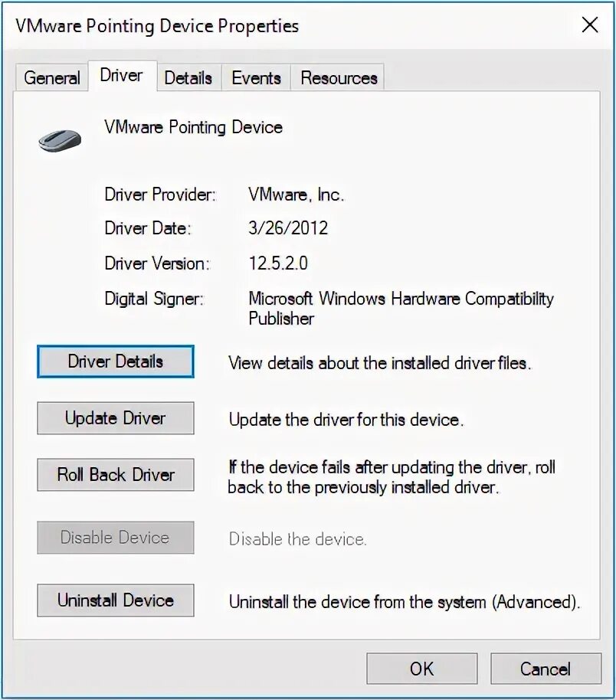The image size is (616, 700).
Task: Open the Details tab
Action: pos(188,77)
